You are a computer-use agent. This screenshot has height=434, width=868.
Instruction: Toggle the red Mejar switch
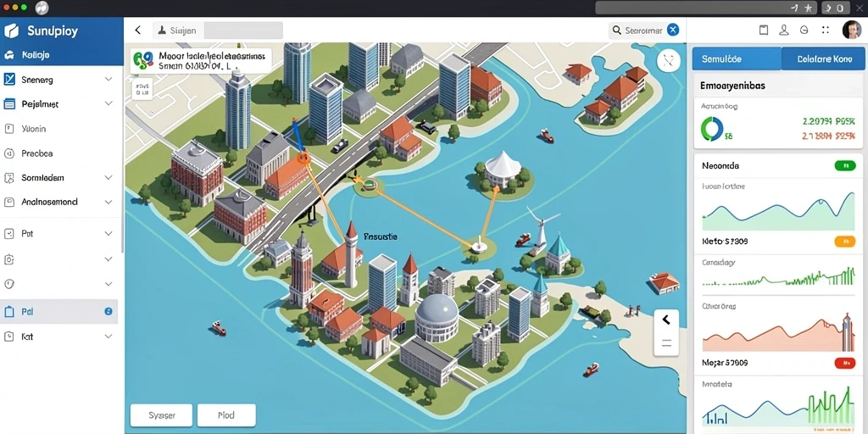845,363
